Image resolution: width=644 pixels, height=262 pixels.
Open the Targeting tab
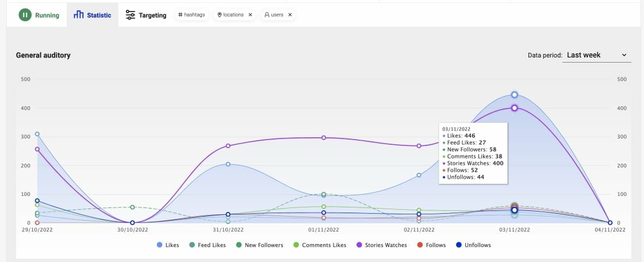click(152, 15)
